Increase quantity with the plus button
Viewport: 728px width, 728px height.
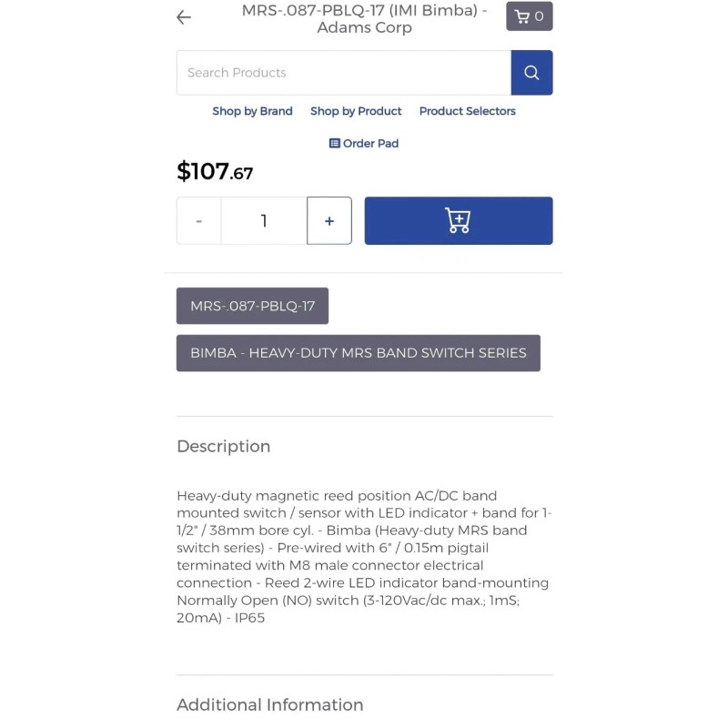pos(329,221)
